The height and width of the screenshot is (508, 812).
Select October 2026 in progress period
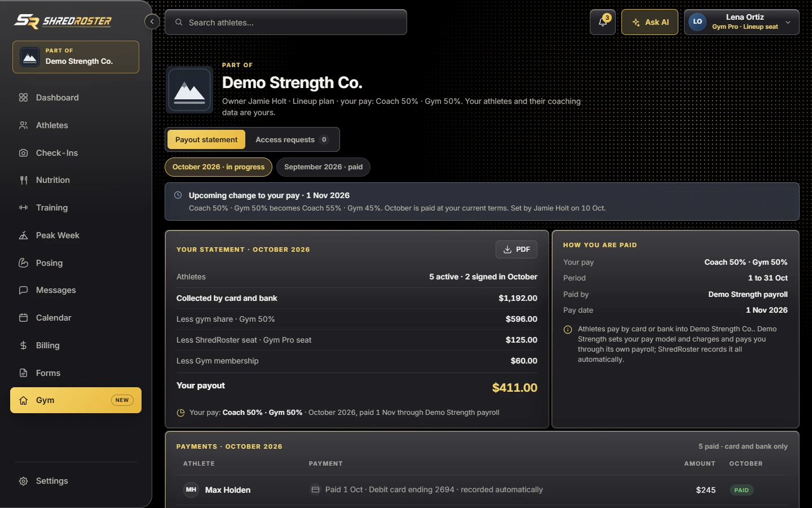pyautogui.click(x=218, y=167)
